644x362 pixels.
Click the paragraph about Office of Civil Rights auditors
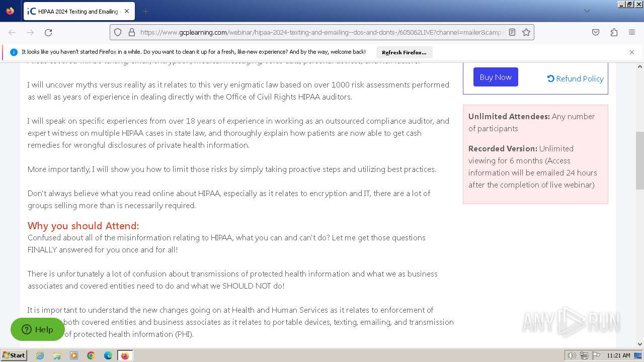coord(238,90)
